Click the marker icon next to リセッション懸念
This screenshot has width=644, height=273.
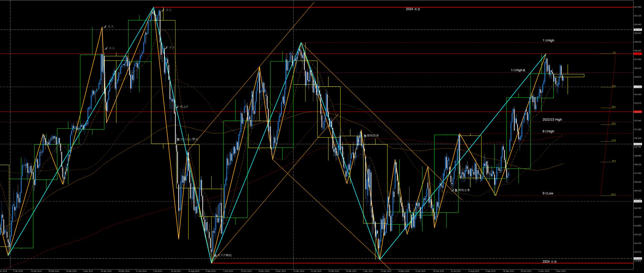coord(178,139)
